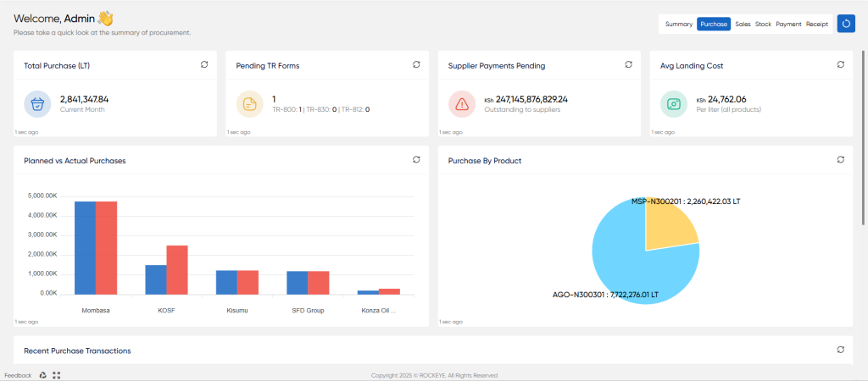Refresh the Total Purchase (LT) card

(204, 64)
